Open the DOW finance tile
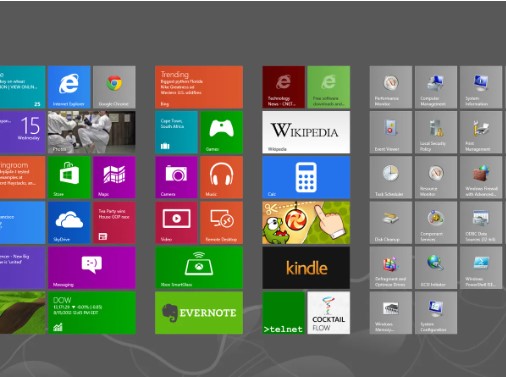This screenshot has height=377, width=506. (x=92, y=313)
